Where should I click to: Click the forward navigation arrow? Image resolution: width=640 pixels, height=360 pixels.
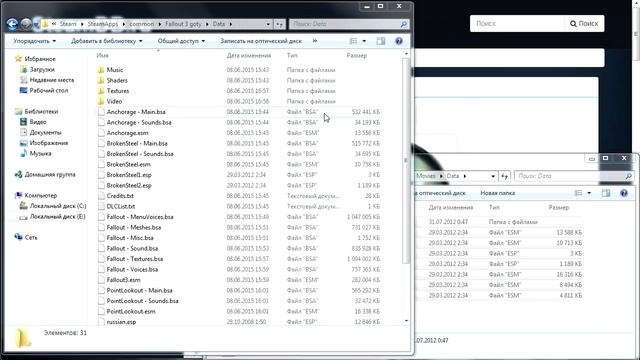[x=27, y=24]
